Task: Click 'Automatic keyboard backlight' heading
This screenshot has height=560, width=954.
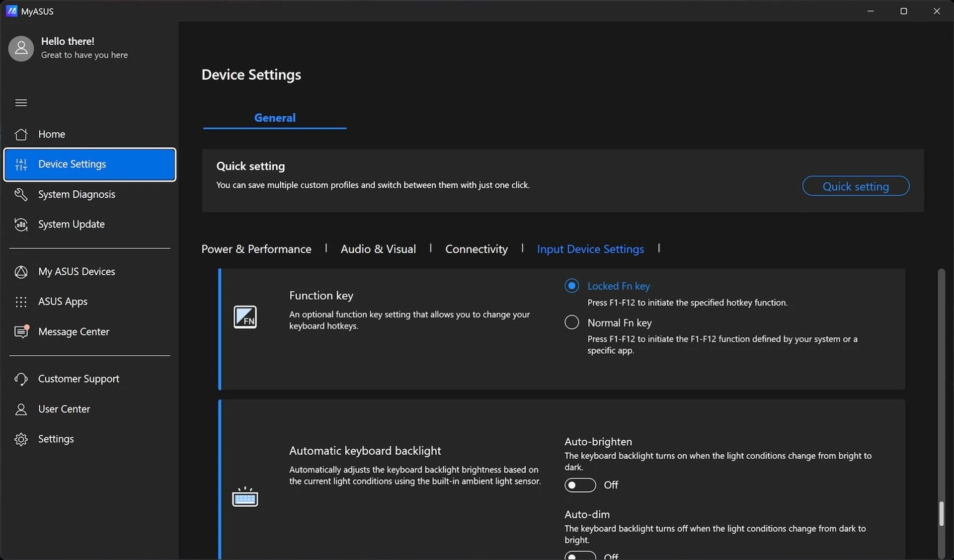Action: (365, 451)
